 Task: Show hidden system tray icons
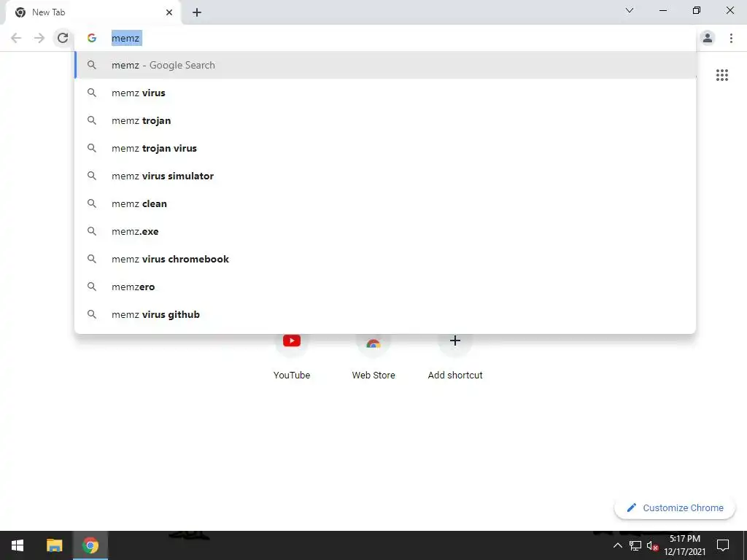(x=617, y=545)
